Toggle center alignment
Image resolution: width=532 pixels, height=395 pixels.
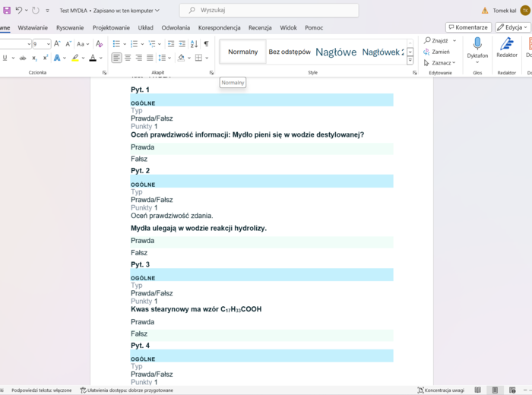[128, 58]
